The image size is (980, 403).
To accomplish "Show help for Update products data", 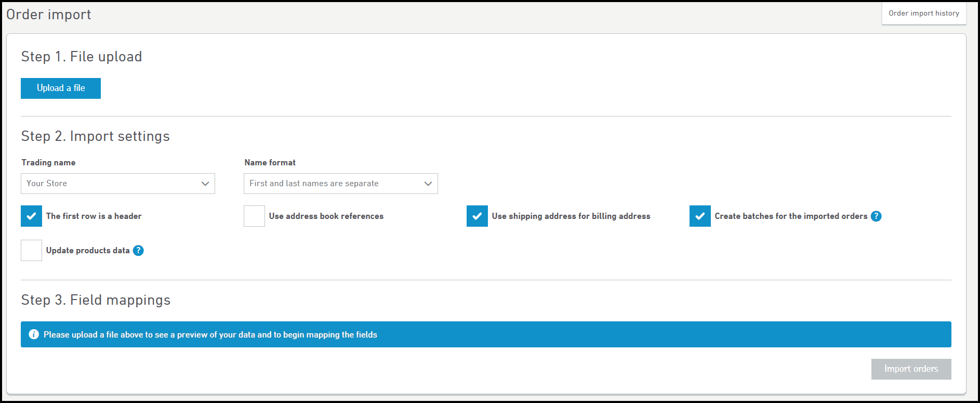I will tap(138, 251).
